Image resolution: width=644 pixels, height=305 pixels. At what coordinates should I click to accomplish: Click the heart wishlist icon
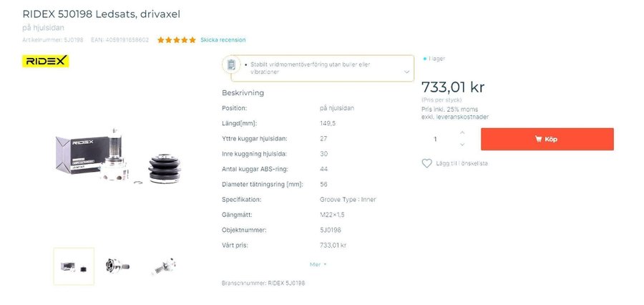pos(427,163)
